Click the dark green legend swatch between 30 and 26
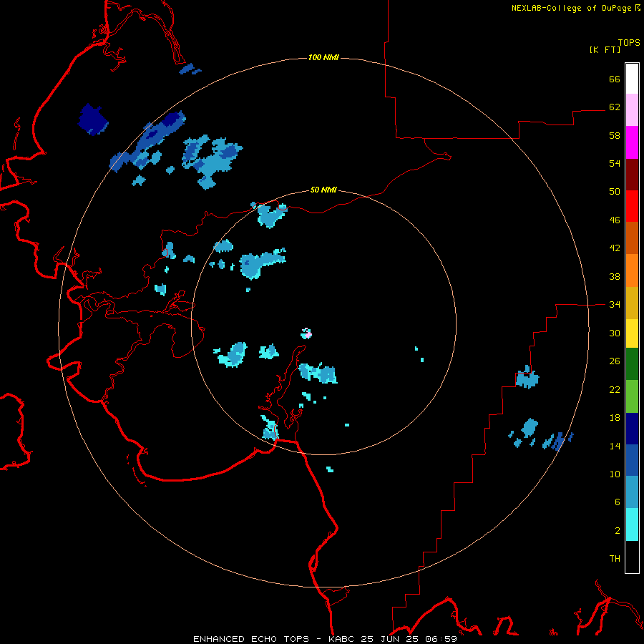This screenshot has height=644, width=644. pos(632,364)
